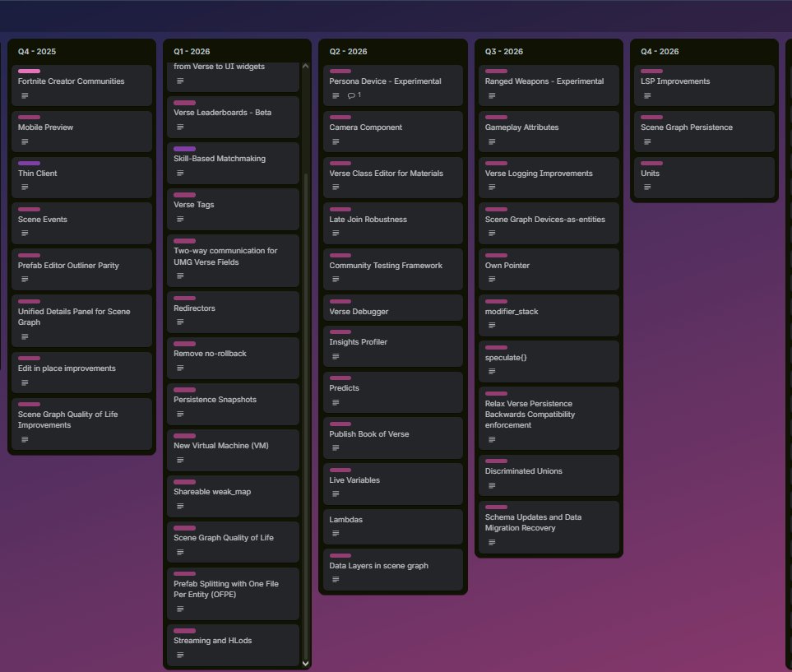Click description icon on Skill-Based Matchmaking card
The width and height of the screenshot is (792, 672).
tap(180, 174)
